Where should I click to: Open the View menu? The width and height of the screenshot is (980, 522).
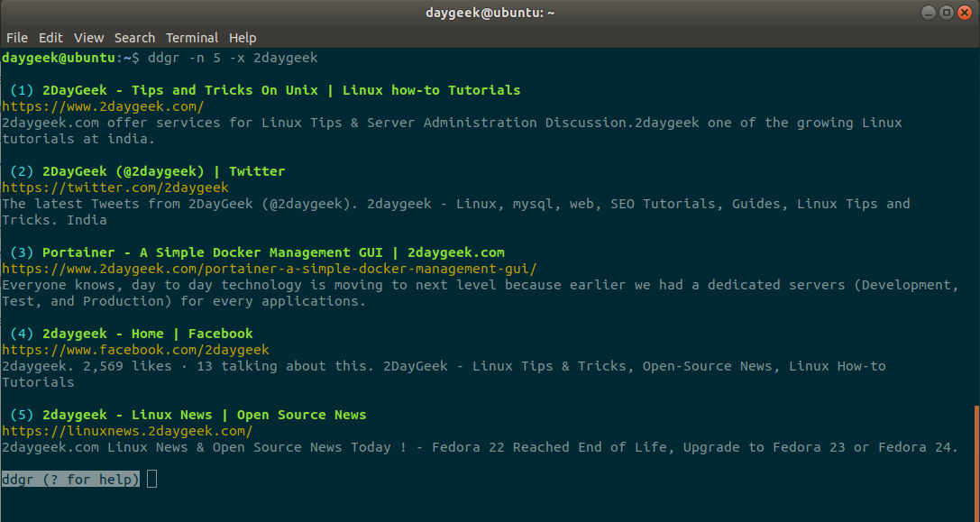click(89, 38)
